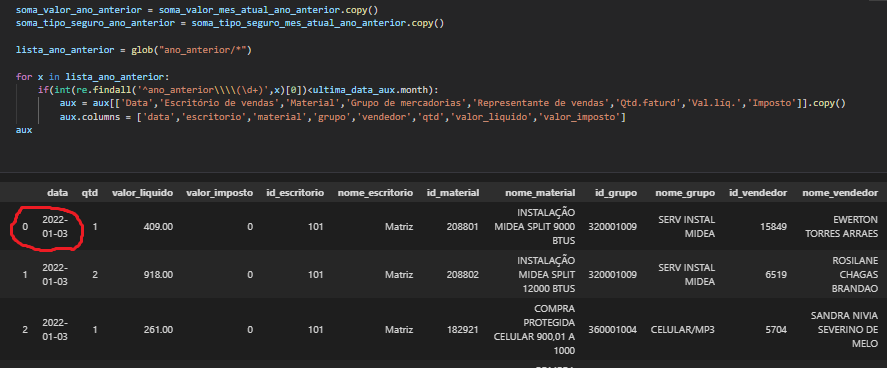The height and width of the screenshot is (368, 887).
Task: Click seller name 'SANDRA NIVIA SEVERINO DE MELO'
Action: point(844,330)
